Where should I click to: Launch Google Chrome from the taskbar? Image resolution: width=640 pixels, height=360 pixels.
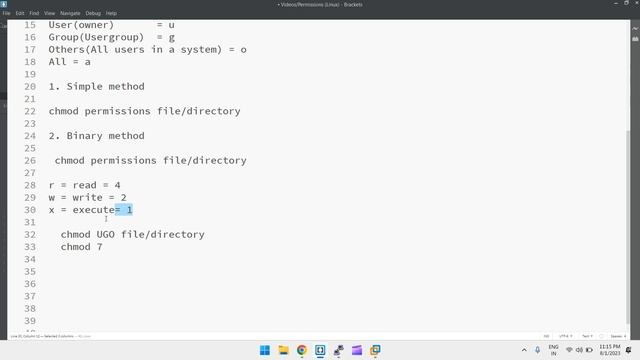[302, 350]
